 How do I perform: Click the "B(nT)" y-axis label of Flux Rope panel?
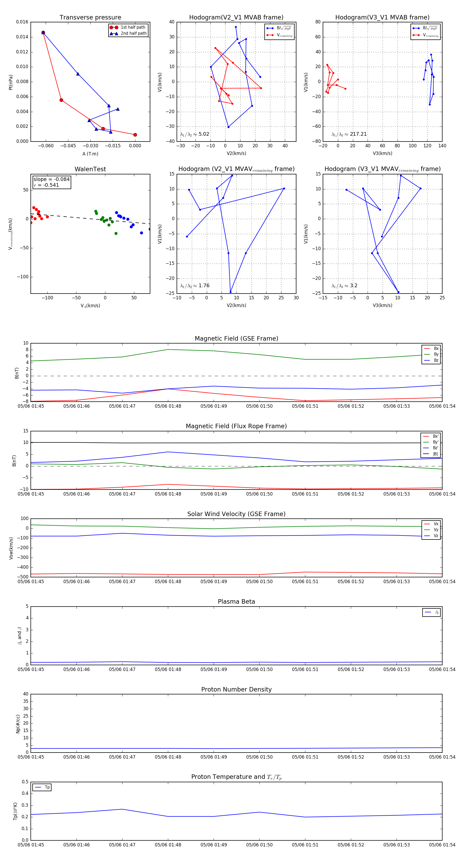14,461
